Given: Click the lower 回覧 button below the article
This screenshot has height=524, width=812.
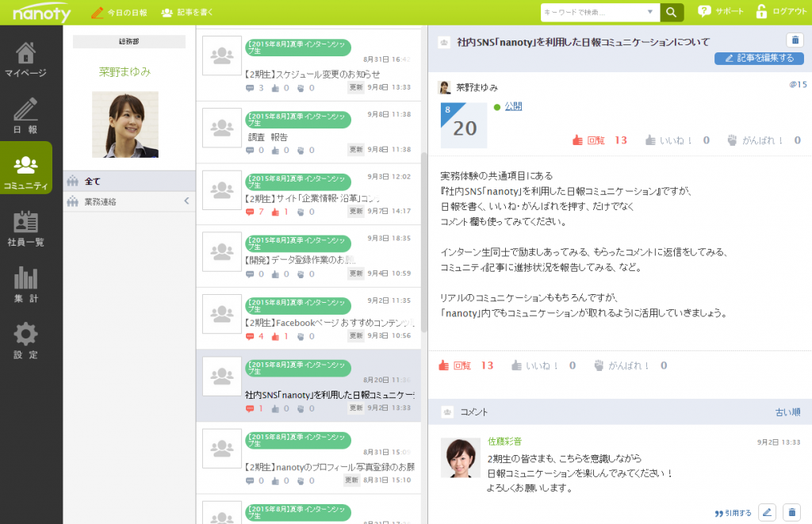Looking at the screenshot, I should (465, 365).
